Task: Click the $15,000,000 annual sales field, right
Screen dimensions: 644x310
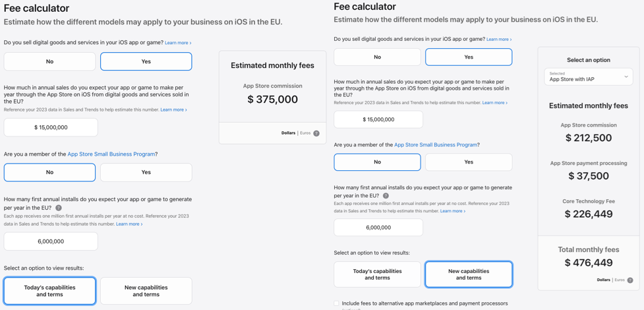Action: [378, 119]
